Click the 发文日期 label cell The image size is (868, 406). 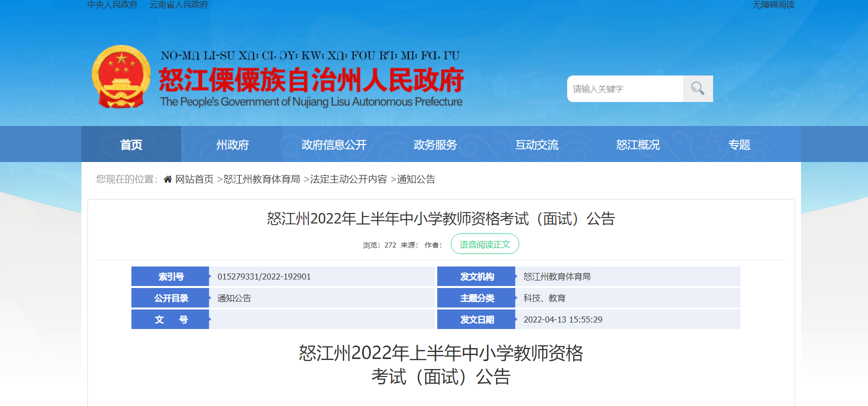(x=476, y=319)
